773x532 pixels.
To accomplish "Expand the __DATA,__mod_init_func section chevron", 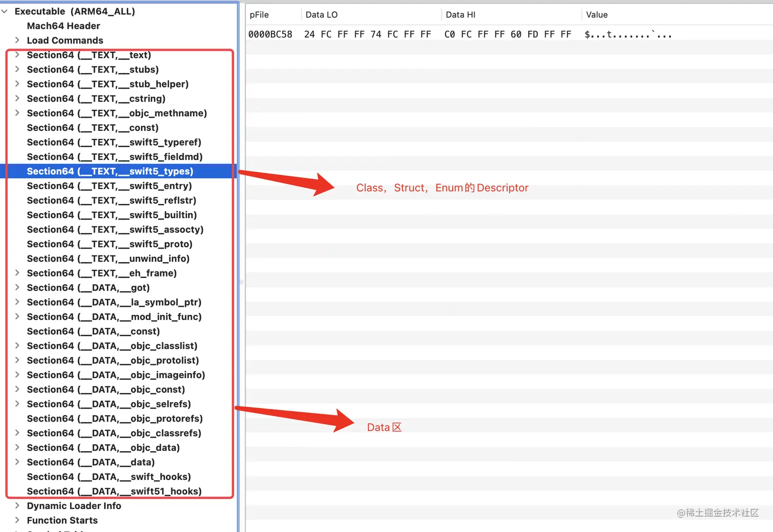I will point(17,316).
